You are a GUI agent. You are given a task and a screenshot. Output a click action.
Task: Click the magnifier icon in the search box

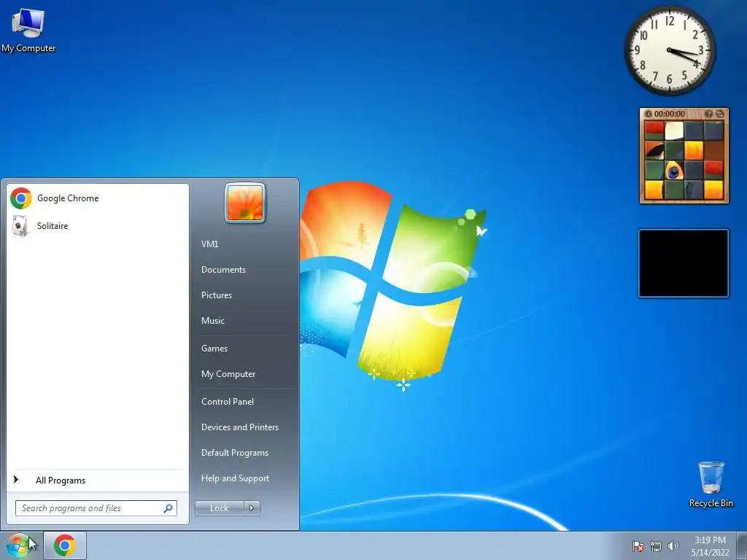[x=169, y=508]
